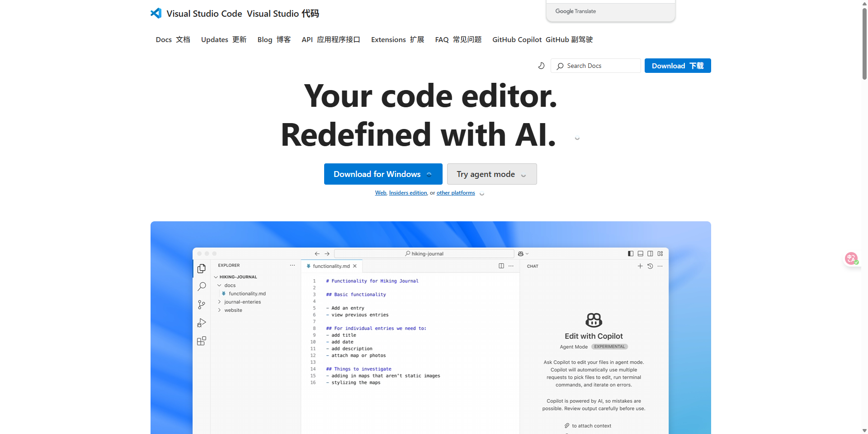Close the functionality.md tab

click(x=355, y=266)
